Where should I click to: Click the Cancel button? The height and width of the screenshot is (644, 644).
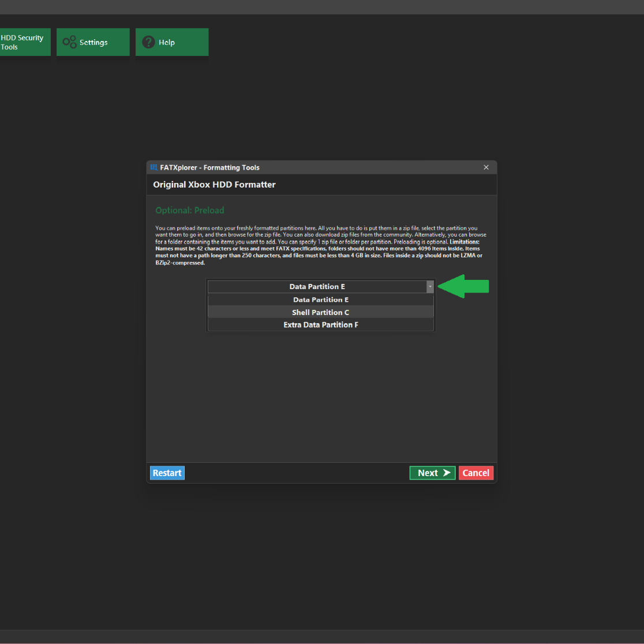476,473
